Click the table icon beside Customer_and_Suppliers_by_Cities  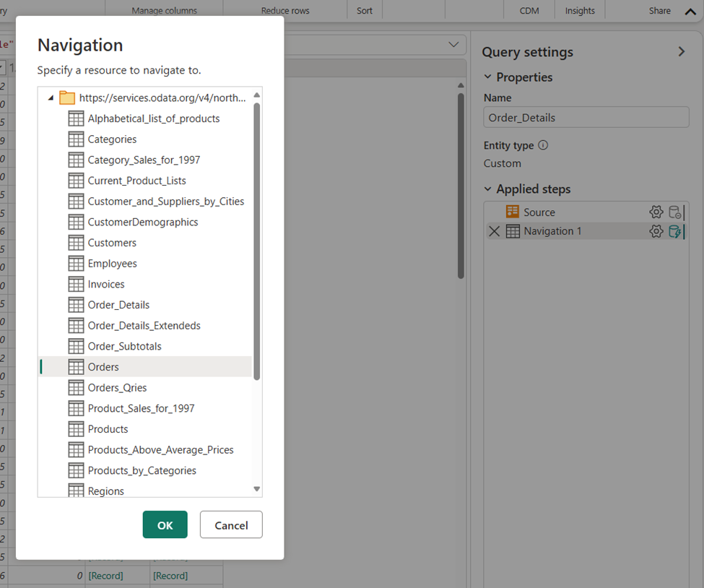(x=76, y=202)
